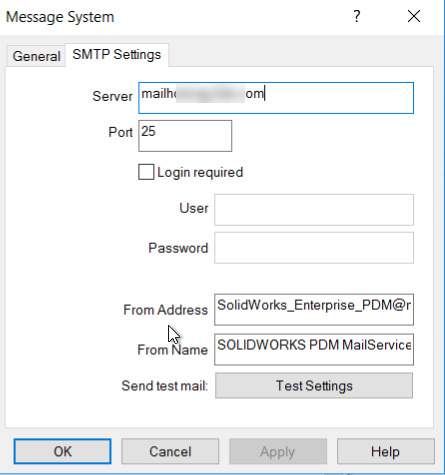The image size is (445, 475).
Task: Close the Message System window
Action: (x=414, y=16)
